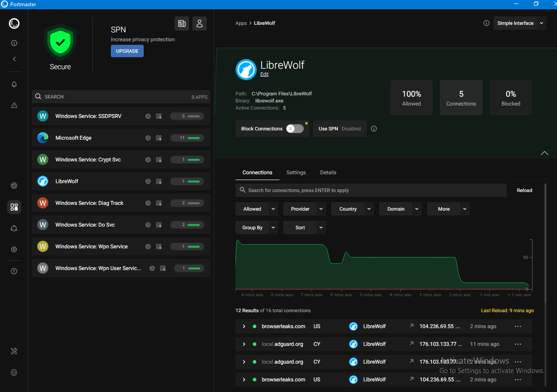Open app settings icon for LibreWolf row

tap(159, 181)
